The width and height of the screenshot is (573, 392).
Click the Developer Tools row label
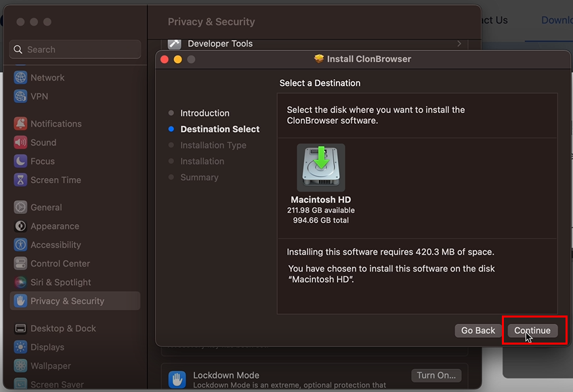pyautogui.click(x=220, y=43)
